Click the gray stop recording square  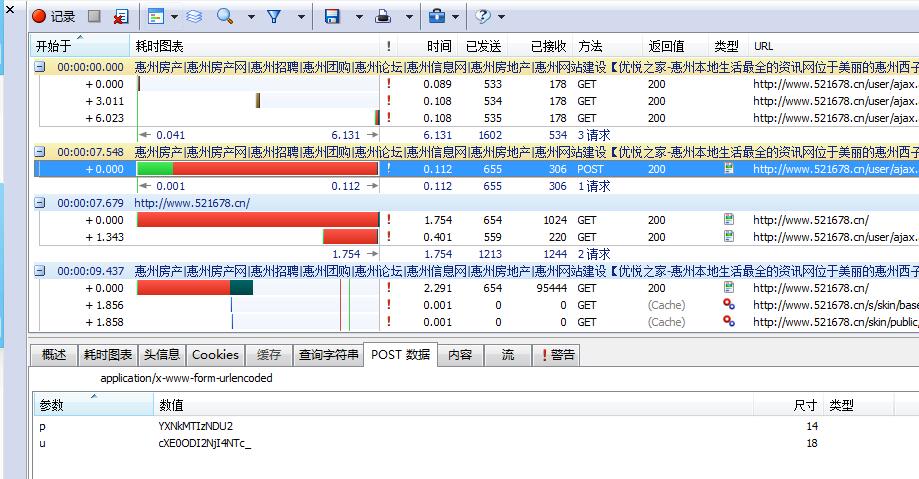tap(94, 16)
